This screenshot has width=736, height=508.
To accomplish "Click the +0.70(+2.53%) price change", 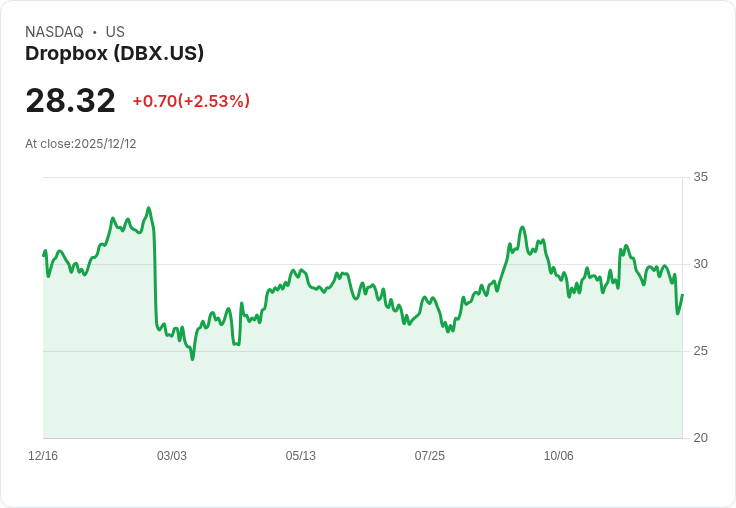I will click(191, 101).
